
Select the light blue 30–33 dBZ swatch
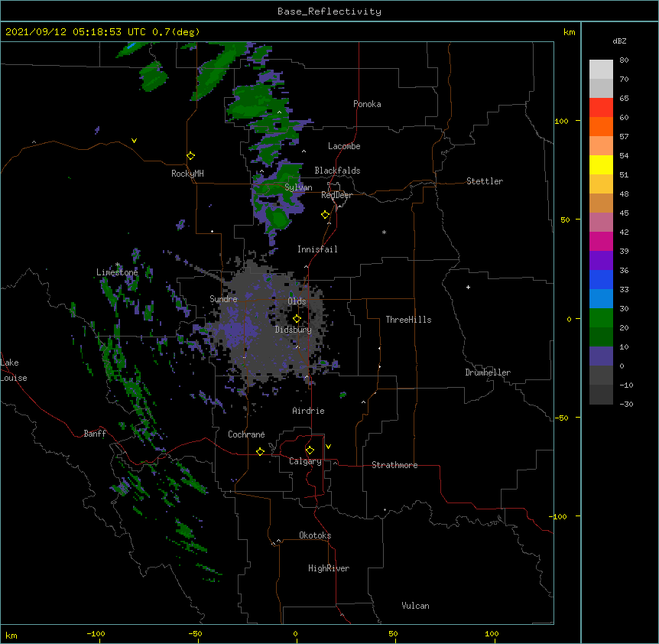[x=601, y=299]
